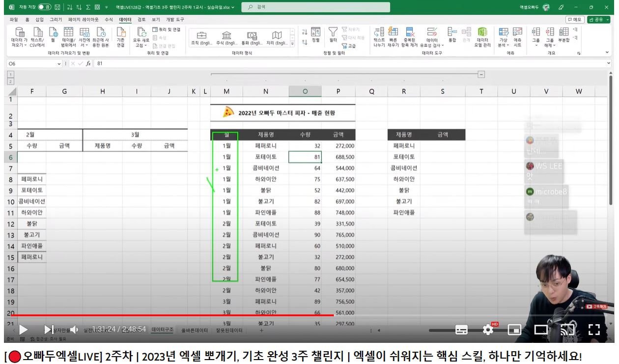The height and width of the screenshot is (364, 619).
Task: Enter fullscreen video mode
Action: coord(593,330)
